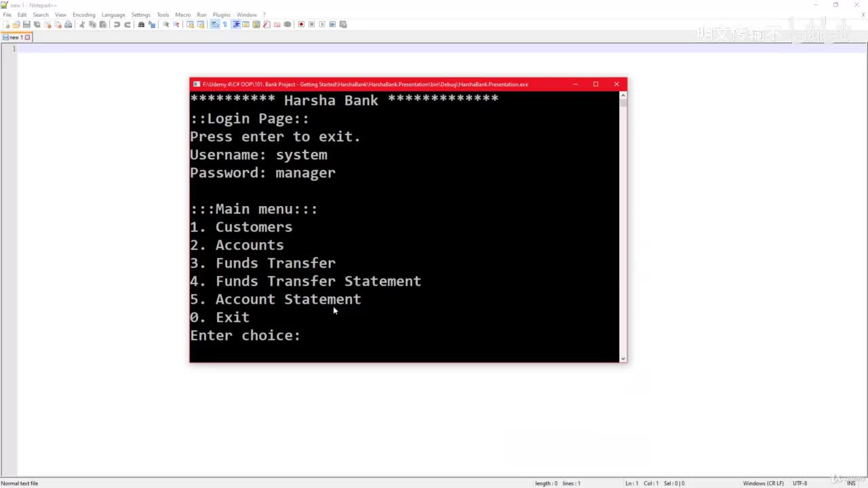The height and width of the screenshot is (488, 868).
Task: Click the Redo arrow icon
Action: (x=127, y=24)
